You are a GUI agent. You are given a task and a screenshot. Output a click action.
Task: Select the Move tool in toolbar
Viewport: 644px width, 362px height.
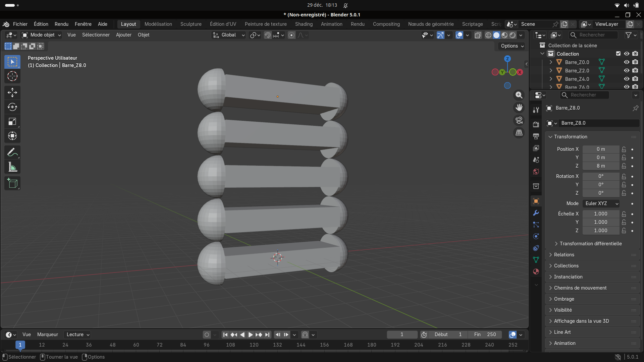pyautogui.click(x=12, y=93)
